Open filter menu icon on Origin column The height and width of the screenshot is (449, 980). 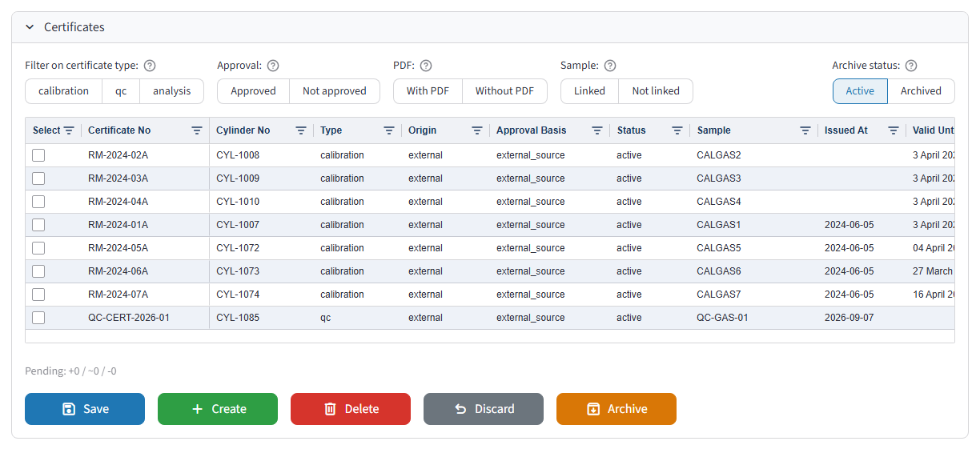(x=477, y=130)
